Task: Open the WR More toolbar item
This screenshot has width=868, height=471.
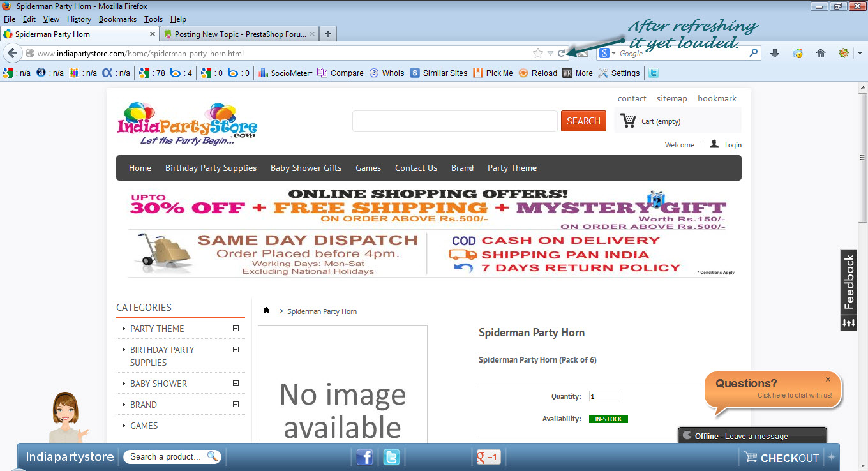Action: pos(578,73)
